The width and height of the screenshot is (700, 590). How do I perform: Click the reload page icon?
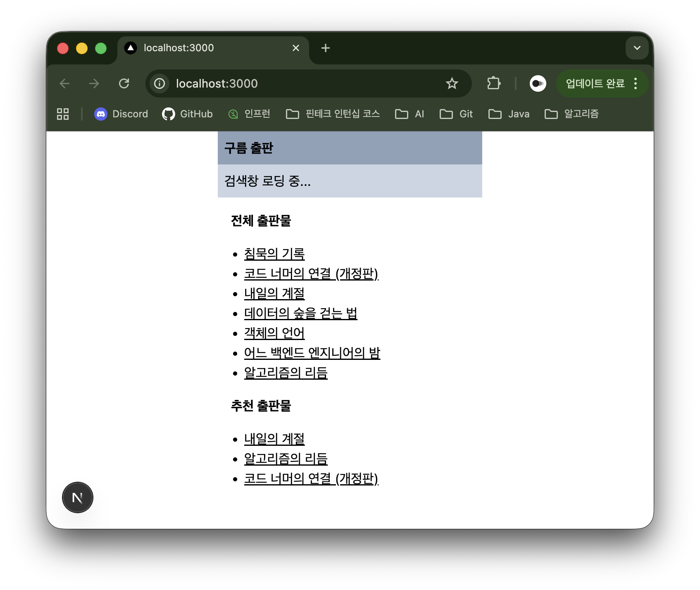124,83
